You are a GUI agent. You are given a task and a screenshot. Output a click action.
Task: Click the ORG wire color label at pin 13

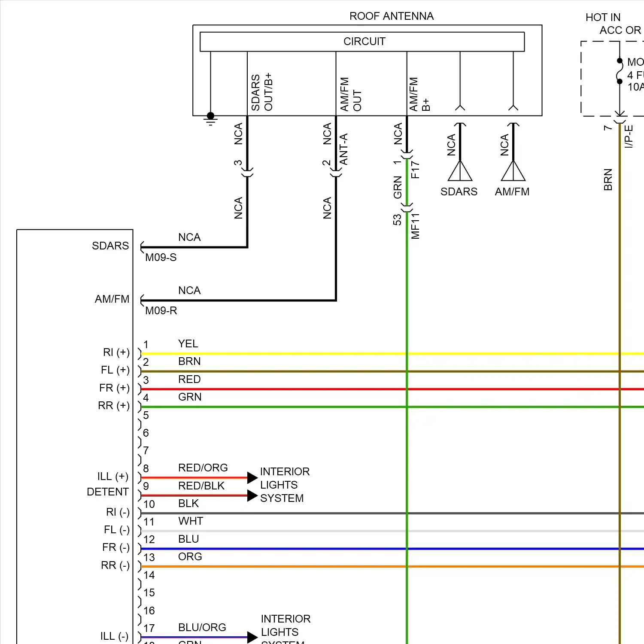click(x=190, y=556)
